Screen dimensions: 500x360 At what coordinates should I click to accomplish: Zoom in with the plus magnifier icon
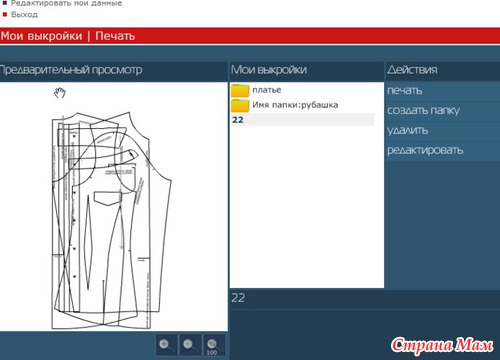click(166, 345)
